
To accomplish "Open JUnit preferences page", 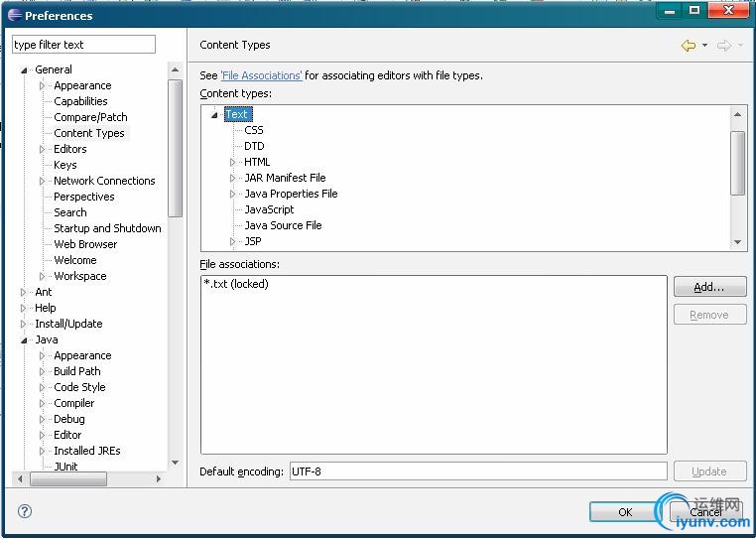I will click(66, 467).
